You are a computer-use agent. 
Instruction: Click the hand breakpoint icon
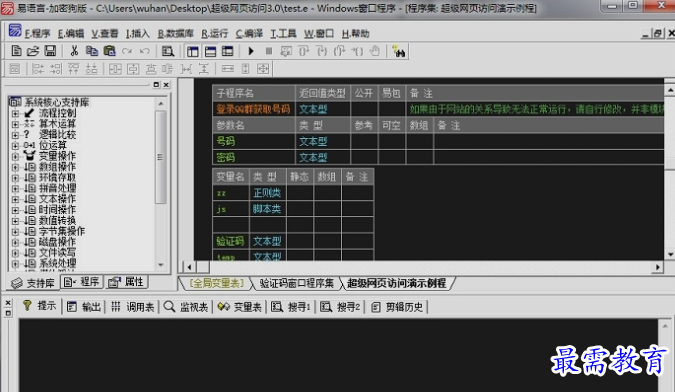pyautogui.click(x=375, y=51)
